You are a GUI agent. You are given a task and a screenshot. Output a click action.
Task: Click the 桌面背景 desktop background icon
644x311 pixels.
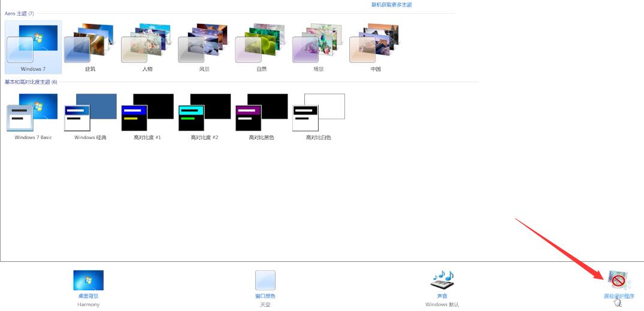point(88,280)
